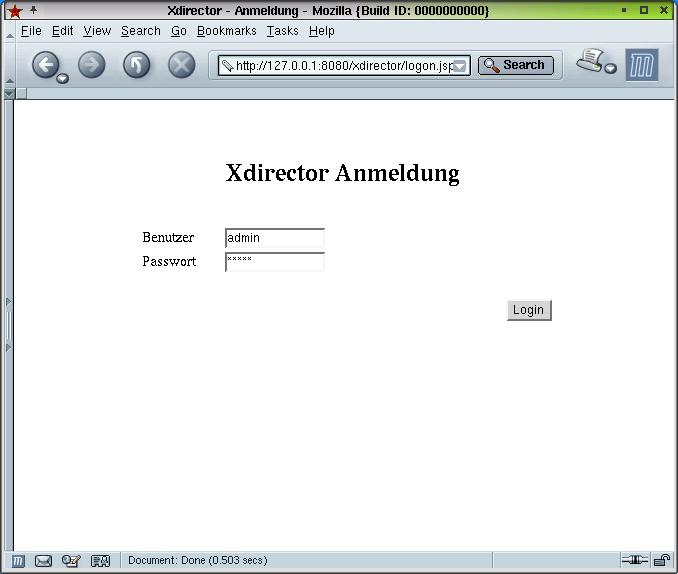The width and height of the screenshot is (678, 574).
Task: Click the Login button
Action: pyautogui.click(x=529, y=310)
